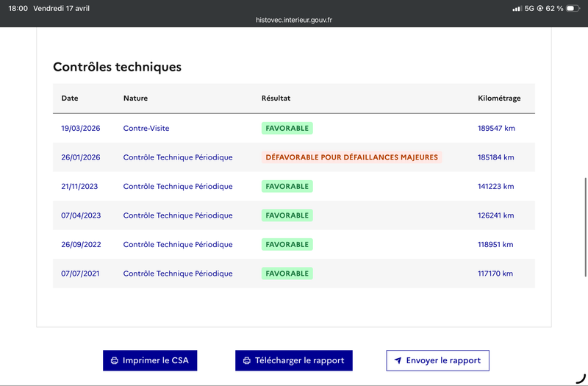Select the date 21/11/2023
The image size is (588, 386).
coord(79,187)
